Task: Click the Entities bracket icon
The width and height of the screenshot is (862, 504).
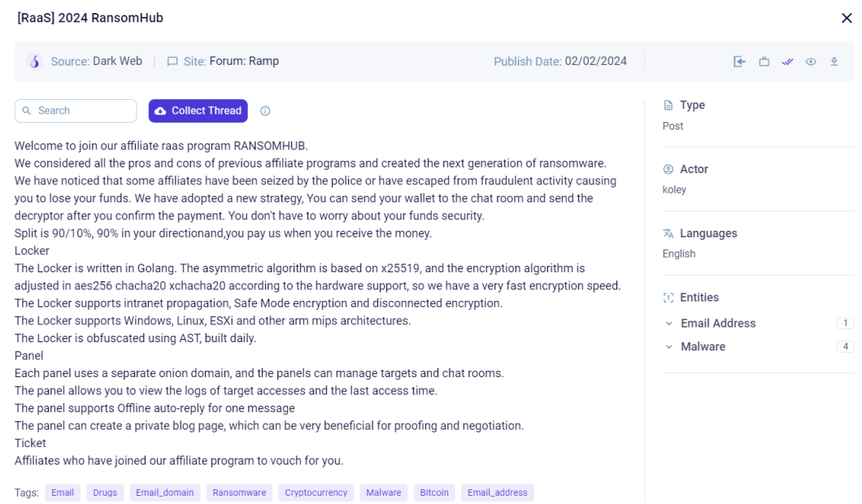Action: click(668, 298)
